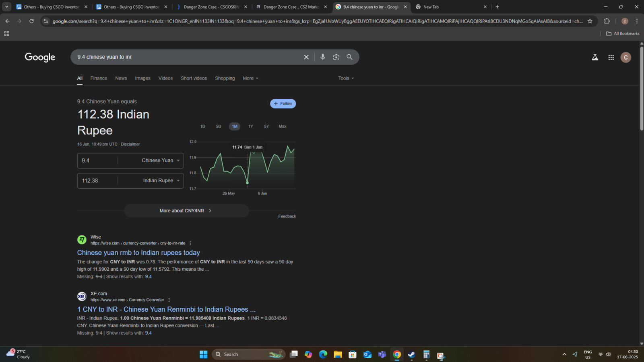This screenshot has height=362, width=644.
Task: Switch to the Shopping results tab
Action: pos(225,78)
